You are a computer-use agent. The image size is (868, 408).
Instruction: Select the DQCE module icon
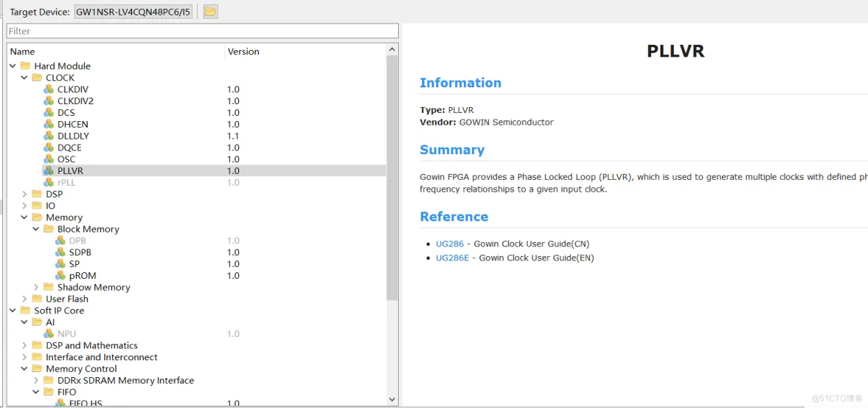[x=48, y=147]
